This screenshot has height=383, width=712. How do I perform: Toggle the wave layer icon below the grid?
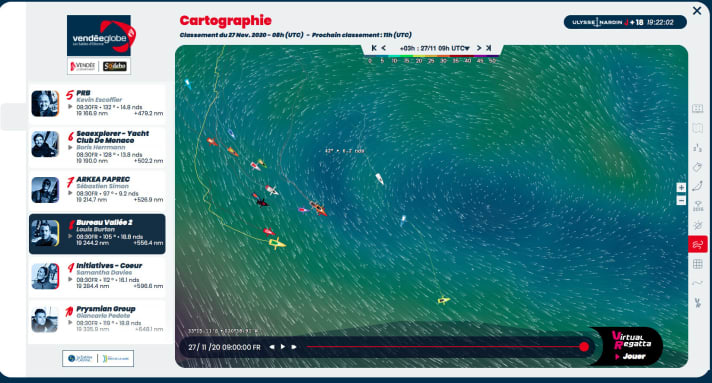(x=698, y=283)
